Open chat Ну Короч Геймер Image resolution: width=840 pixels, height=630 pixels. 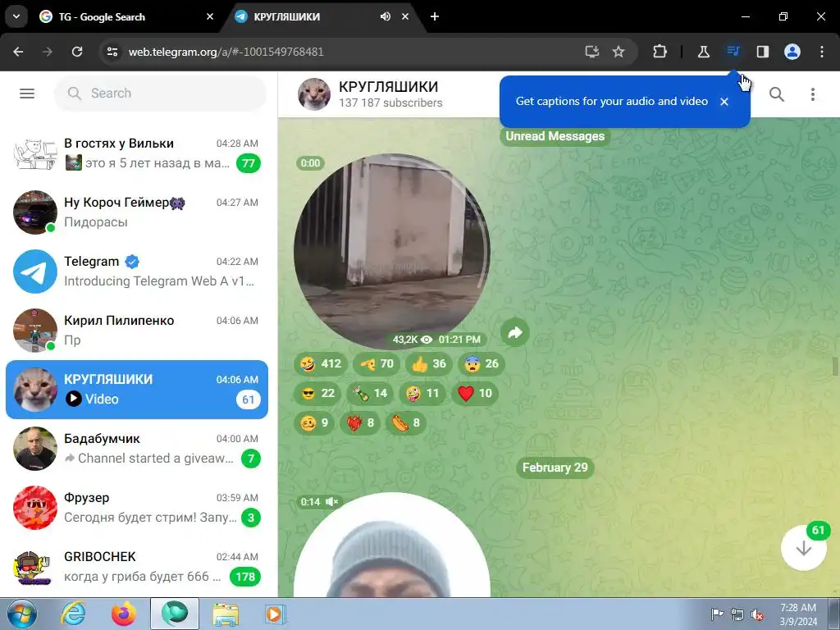pyautogui.click(x=137, y=212)
